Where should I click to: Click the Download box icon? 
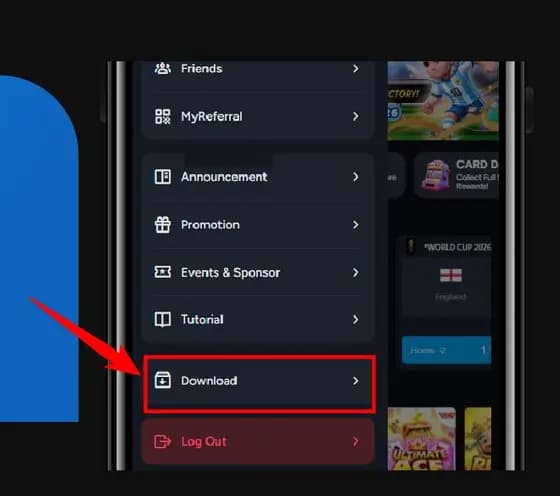[x=162, y=380]
